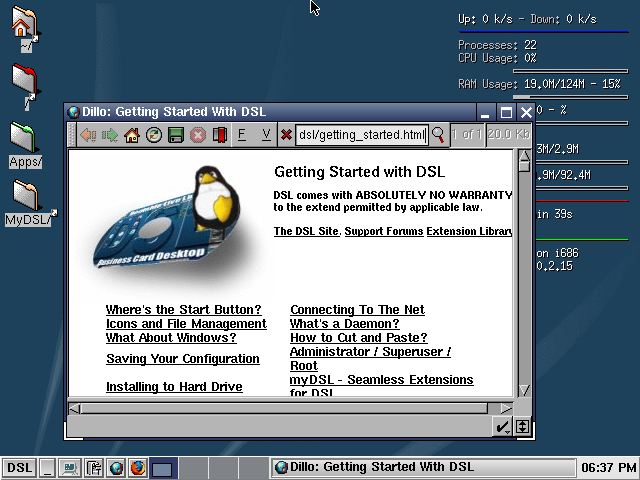Launch Dillo from the taskbar globe icon
The width and height of the screenshot is (640, 480).
[x=116, y=468]
